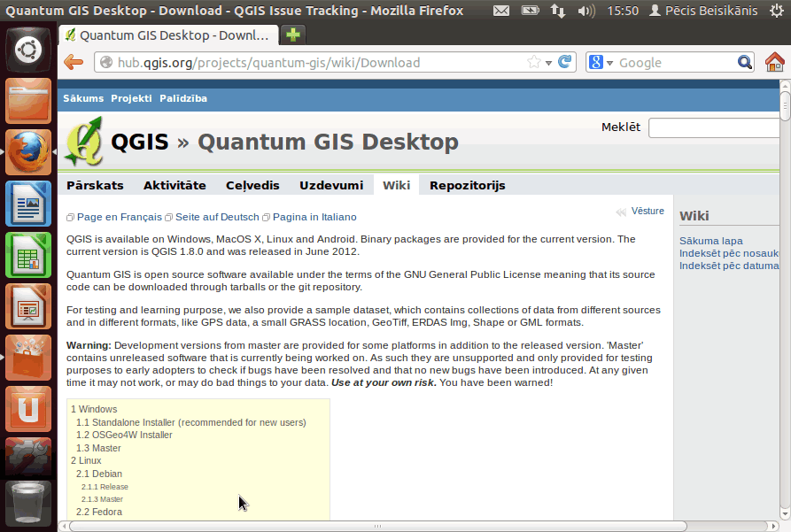Click the Palīdzība top menu link

pos(183,98)
